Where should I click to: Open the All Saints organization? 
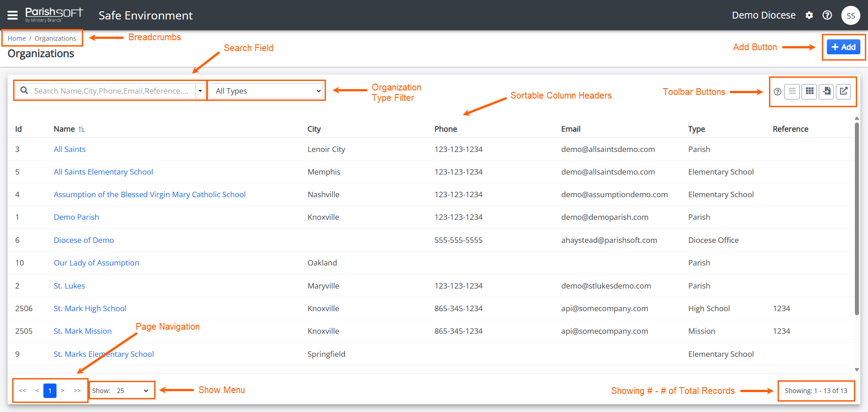70,149
